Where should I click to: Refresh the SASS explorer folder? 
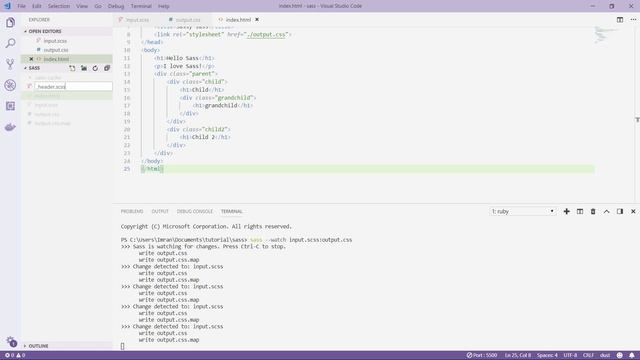[95, 68]
